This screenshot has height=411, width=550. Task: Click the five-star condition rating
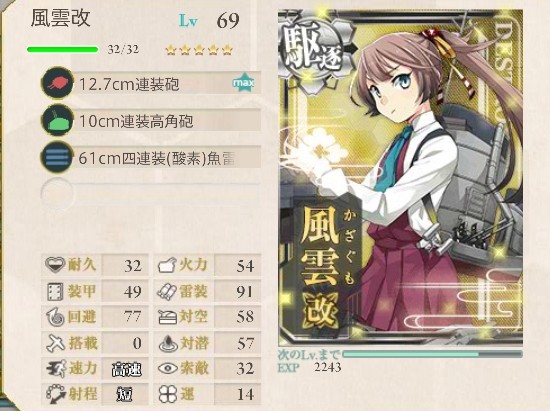coord(199,50)
